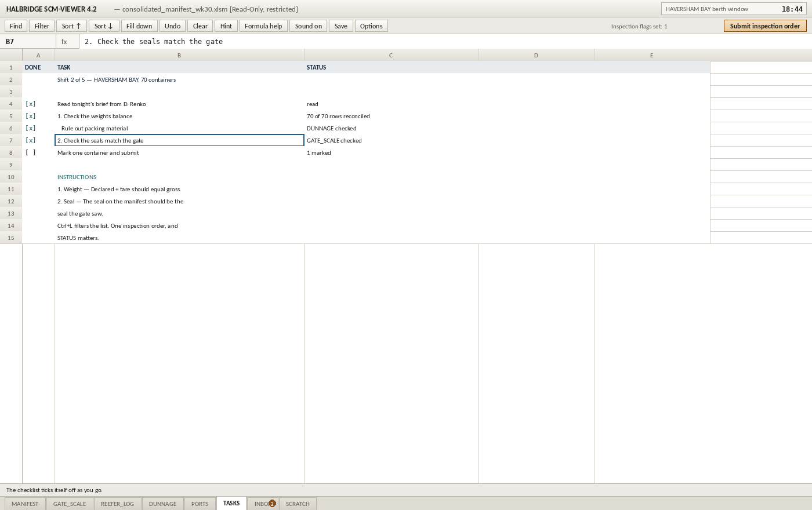812x510 pixels.
Task: Open Formula help
Action: (x=263, y=26)
